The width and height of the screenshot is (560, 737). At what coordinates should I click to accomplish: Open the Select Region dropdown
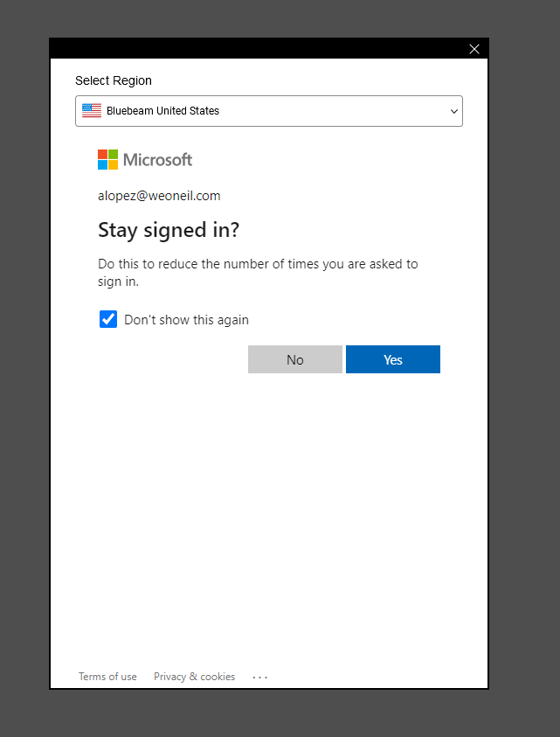point(269,111)
